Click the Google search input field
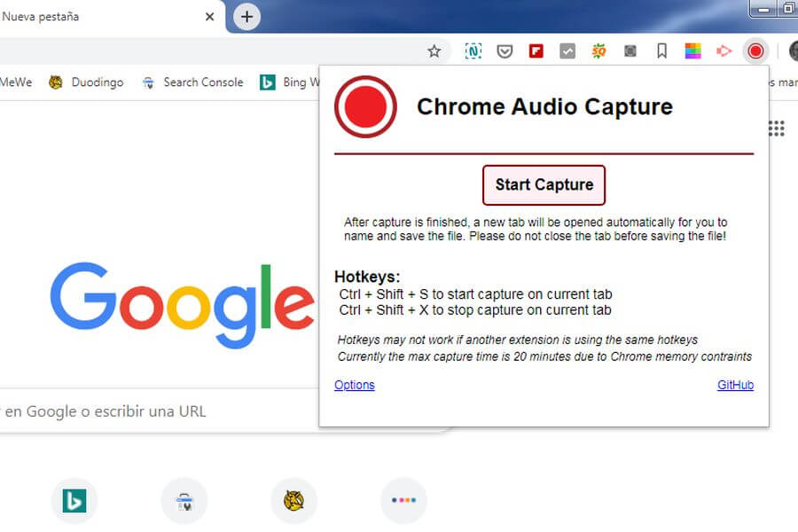This screenshot has width=798, height=532. (x=159, y=411)
